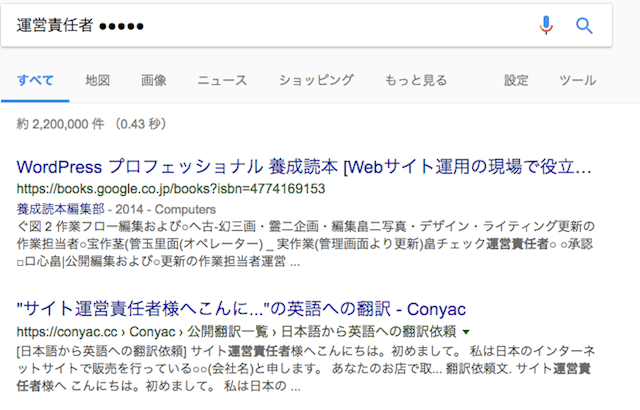The width and height of the screenshot is (640, 410).
Task: Open the WordPress プロフェッショナル 養成読本 result
Action: pyautogui.click(x=304, y=167)
